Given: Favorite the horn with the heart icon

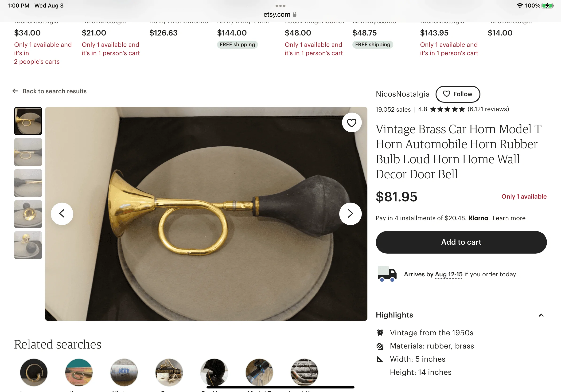Looking at the screenshot, I should pyautogui.click(x=351, y=122).
